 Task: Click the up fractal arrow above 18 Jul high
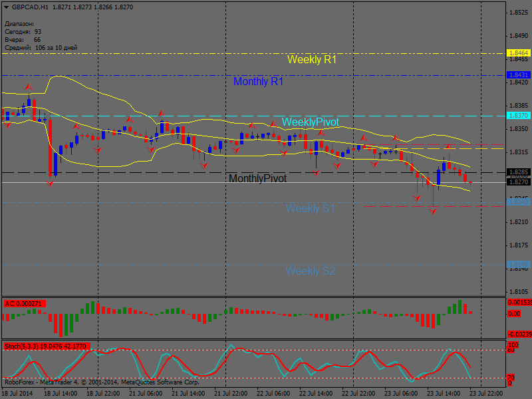coord(29,87)
